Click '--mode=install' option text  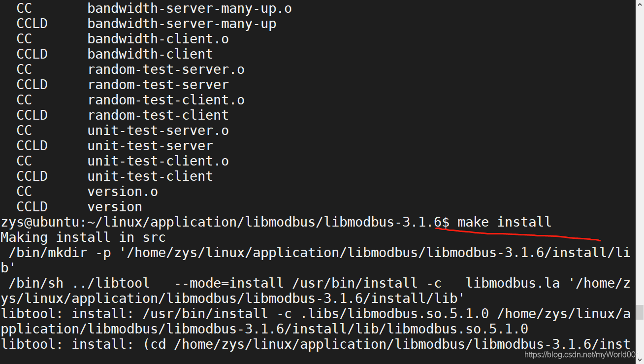point(229,283)
